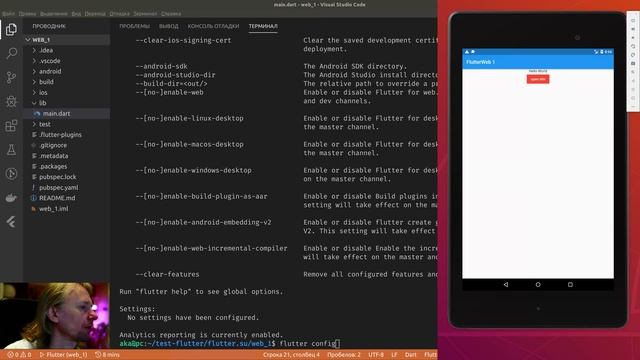
Task: Expand the ios folder
Action: pos(67,93)
